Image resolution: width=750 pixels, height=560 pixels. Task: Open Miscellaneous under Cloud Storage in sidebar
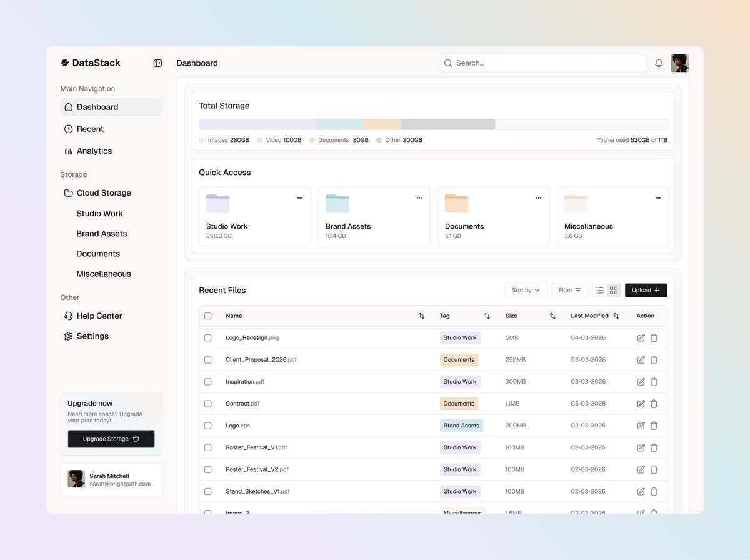point(104,274)
